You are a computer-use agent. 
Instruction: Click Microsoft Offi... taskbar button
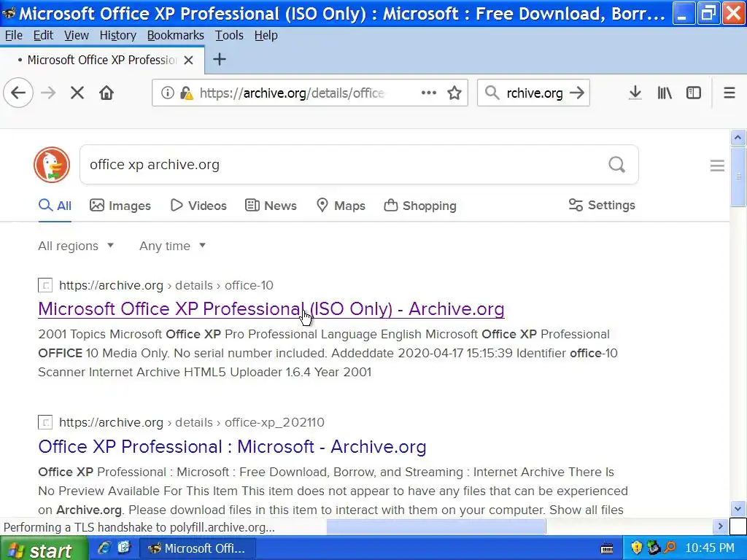point(197,548)
